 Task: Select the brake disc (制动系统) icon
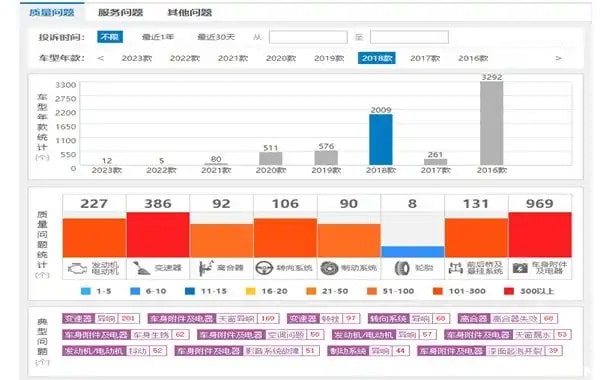[329, 268]
